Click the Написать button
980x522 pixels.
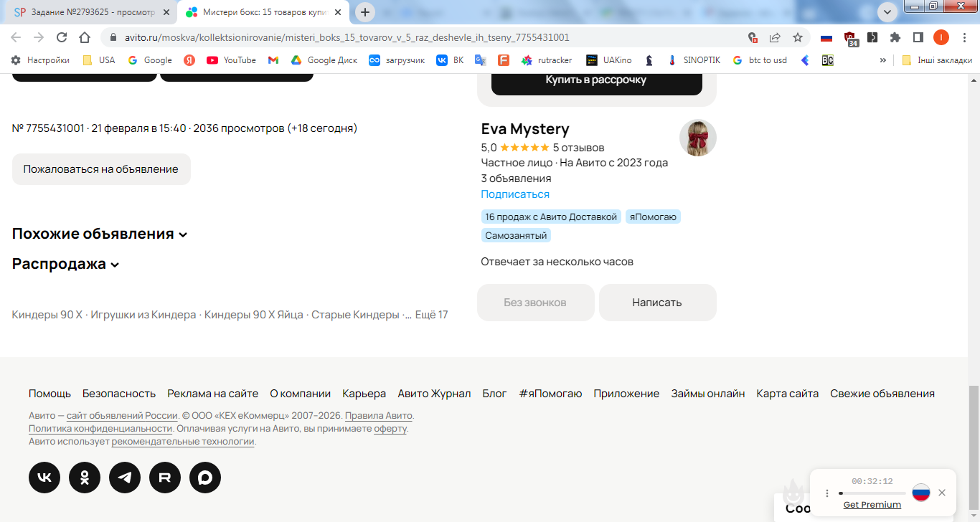point(658,303)
